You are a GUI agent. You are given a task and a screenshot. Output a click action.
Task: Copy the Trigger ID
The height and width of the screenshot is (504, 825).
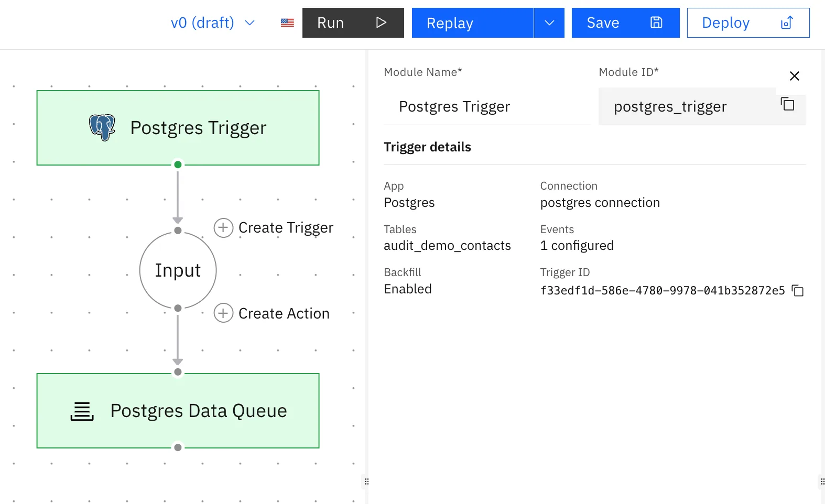[798, 290]
